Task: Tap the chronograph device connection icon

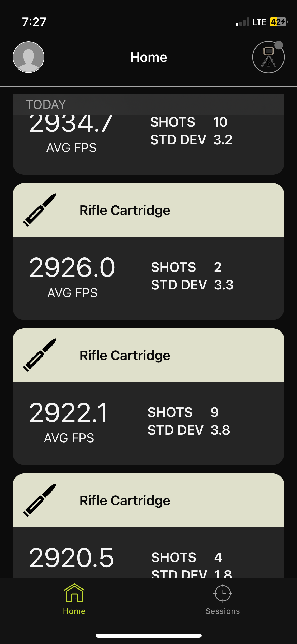Action: [268, 57]
